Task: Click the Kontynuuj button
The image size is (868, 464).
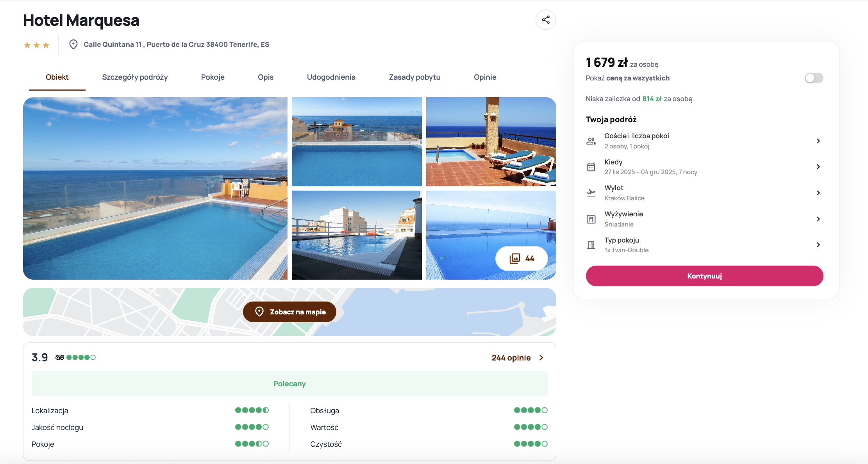Action: click(x=704, y=276)
